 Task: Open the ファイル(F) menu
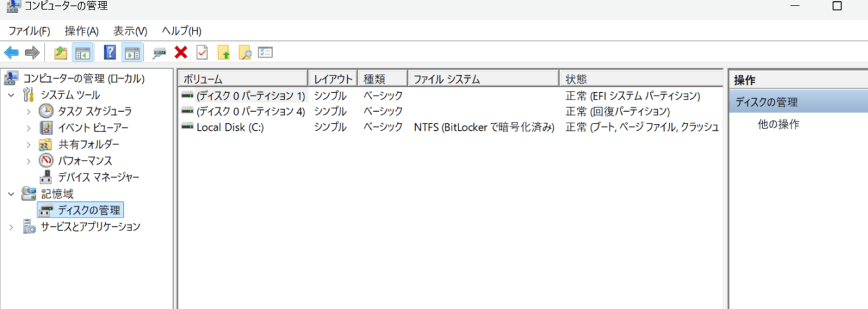29,30
